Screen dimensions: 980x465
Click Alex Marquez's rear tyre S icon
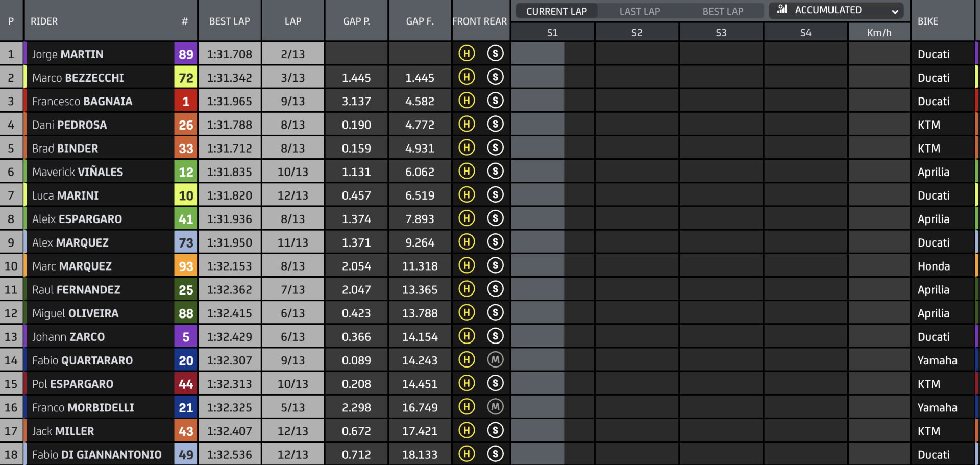tap(495, 241)
